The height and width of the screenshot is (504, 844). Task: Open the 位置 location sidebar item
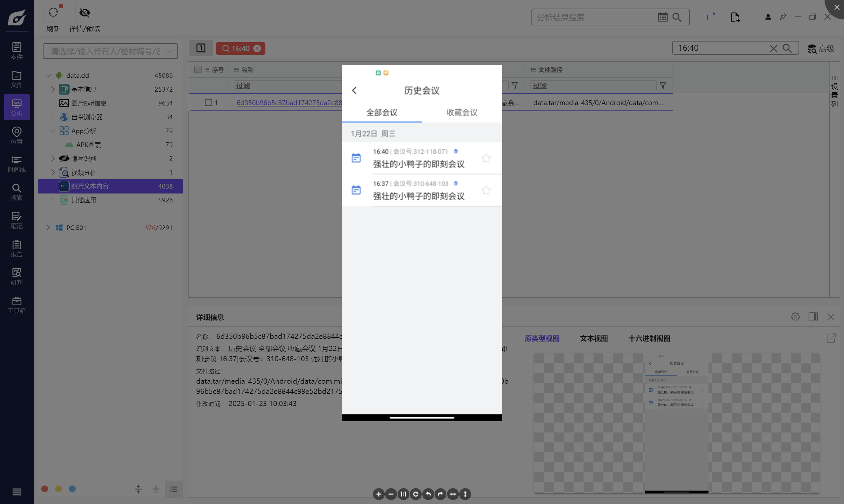16,135
